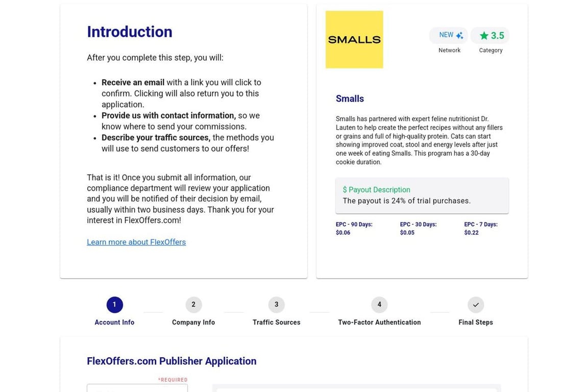
Task: Click the EPC - 90 Days value
Action: point(343,233)
